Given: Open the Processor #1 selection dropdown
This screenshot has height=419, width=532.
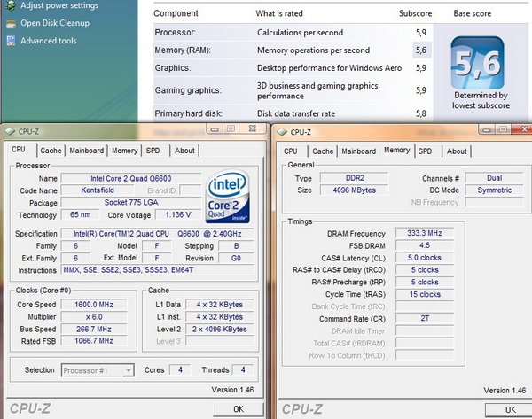Looking at the screenshot, I should pos(98,370).
